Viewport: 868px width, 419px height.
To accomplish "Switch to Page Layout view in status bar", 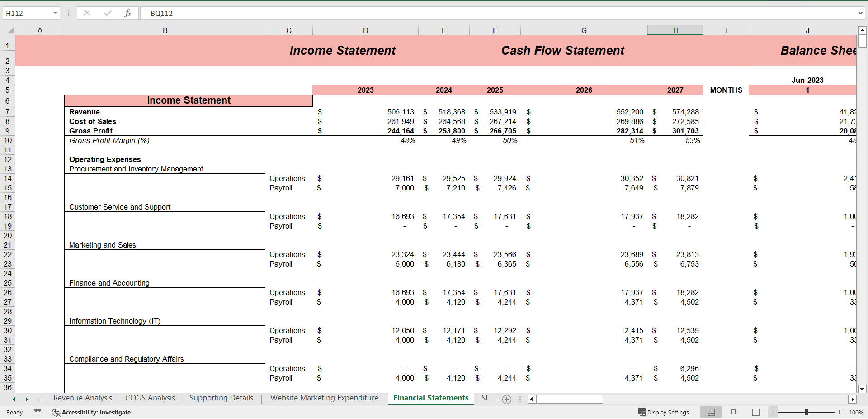I will pos(733,412).
